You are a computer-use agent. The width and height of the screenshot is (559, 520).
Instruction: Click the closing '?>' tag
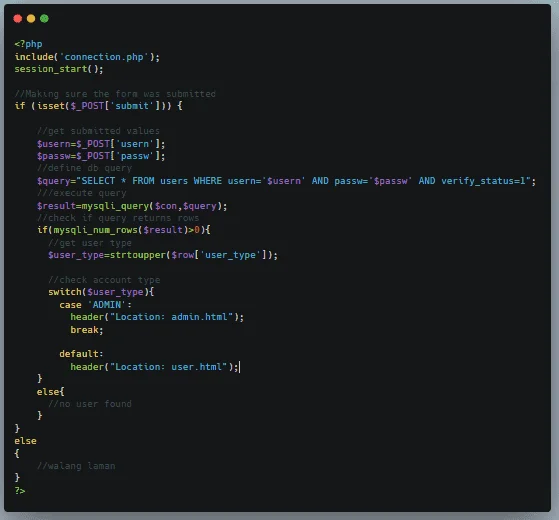pos(20,491)
